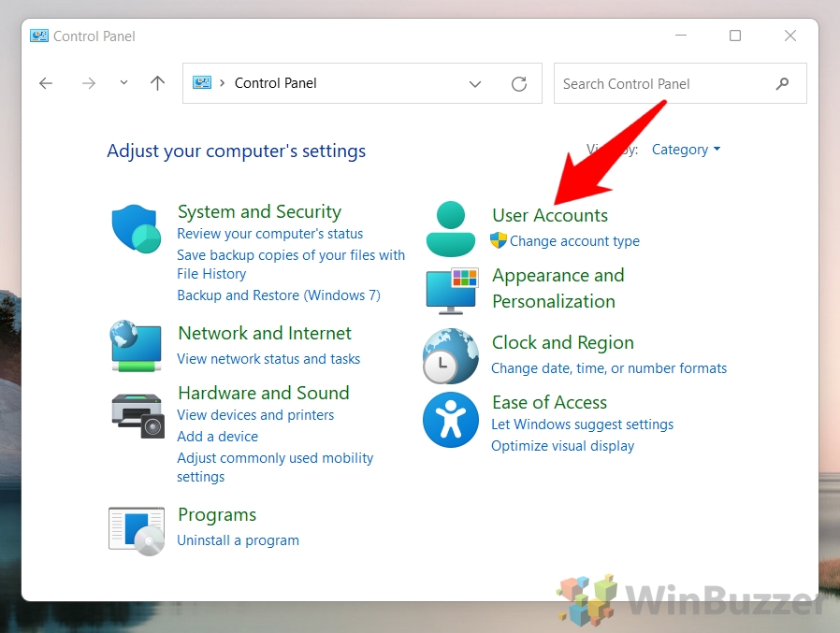Image resolution: width=840 pixels, height=633 pixels.
Task: Open Hardware and Sound category
Action: (264, 393)
